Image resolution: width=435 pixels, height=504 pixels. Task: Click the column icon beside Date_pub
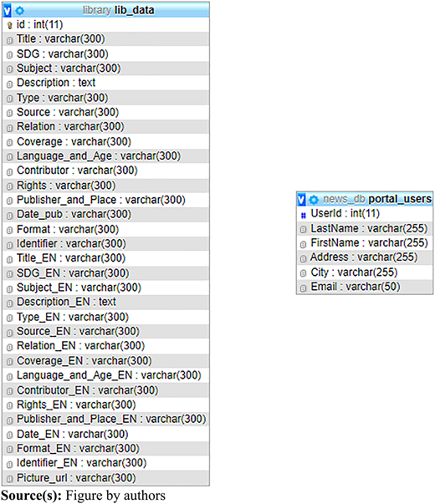click(x=10, y=216)
